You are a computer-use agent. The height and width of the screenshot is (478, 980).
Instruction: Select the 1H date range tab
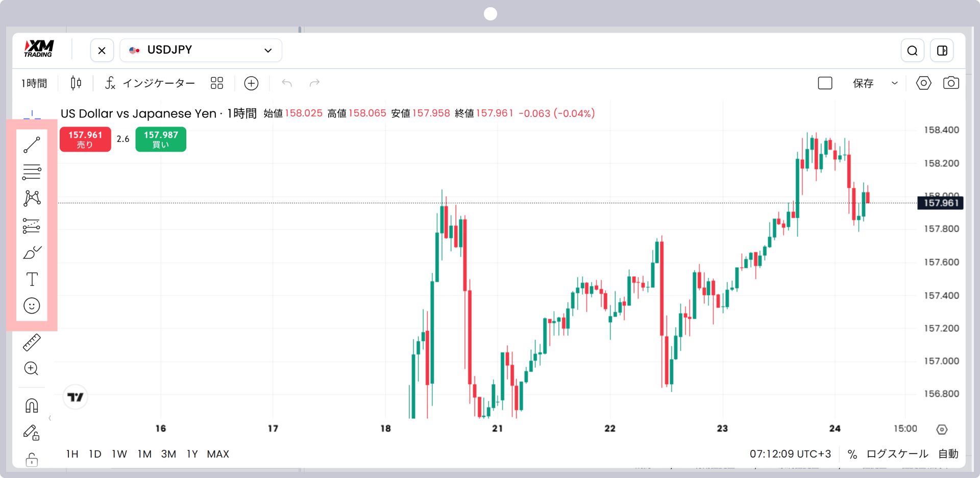pos(72,454)
